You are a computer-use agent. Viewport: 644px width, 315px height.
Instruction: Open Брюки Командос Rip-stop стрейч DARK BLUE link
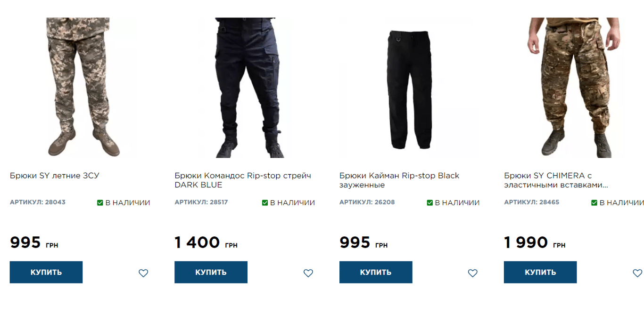[x=242, y=180]
